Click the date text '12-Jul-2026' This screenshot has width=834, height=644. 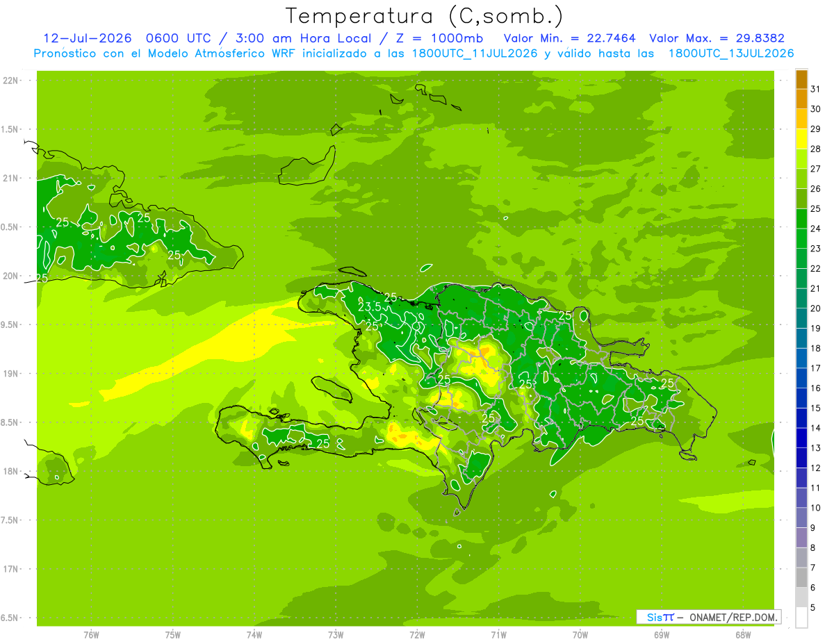coord(88,38)
